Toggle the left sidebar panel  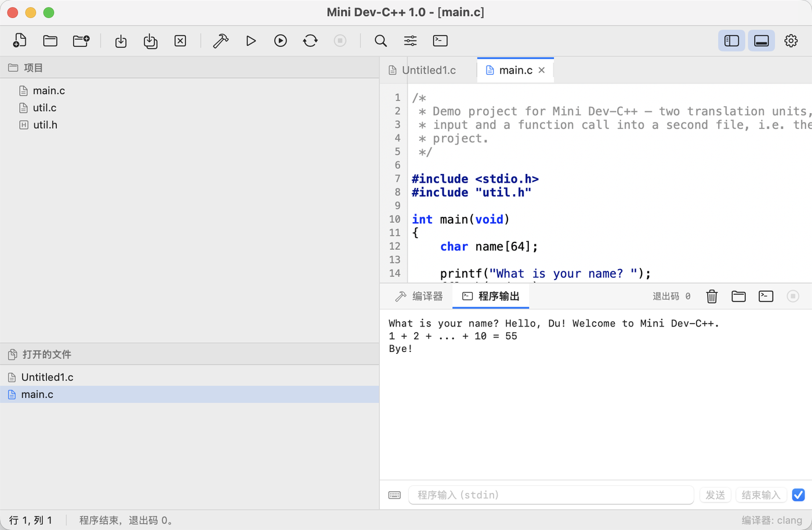tap(732, 41)
